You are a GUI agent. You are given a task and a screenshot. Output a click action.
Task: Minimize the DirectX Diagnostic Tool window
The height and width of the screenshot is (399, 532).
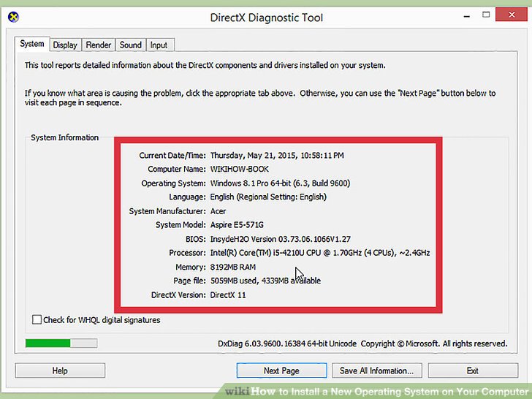tap(467, 15)
